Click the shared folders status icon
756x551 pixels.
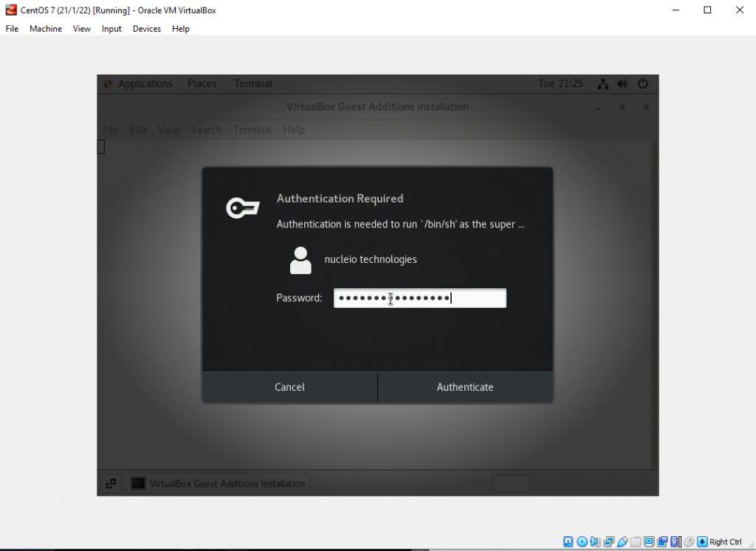click(x=636, y=542)
